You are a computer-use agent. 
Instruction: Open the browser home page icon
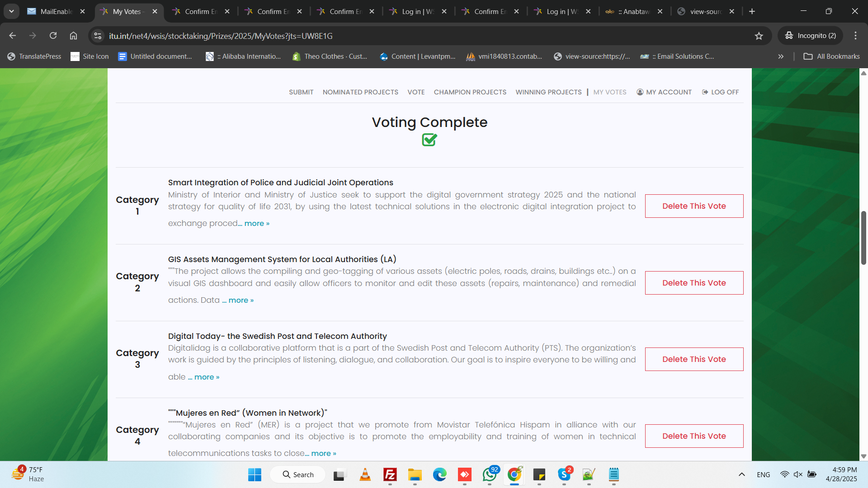73,36
